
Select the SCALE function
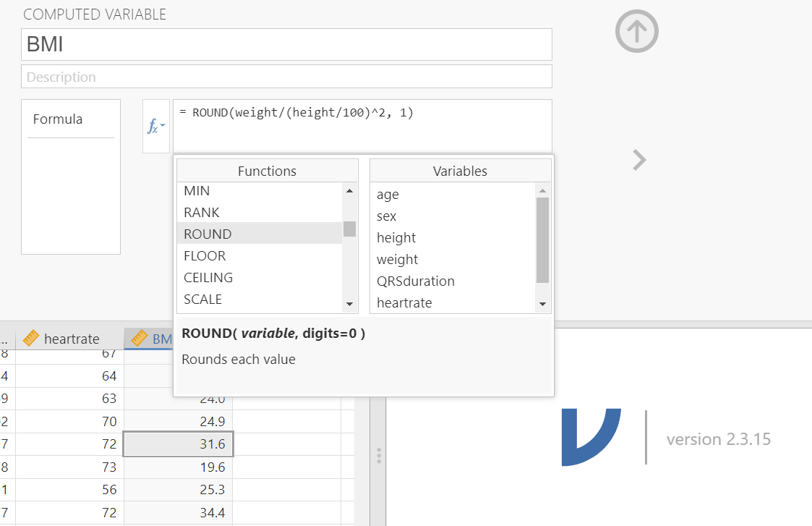(259, 299)
